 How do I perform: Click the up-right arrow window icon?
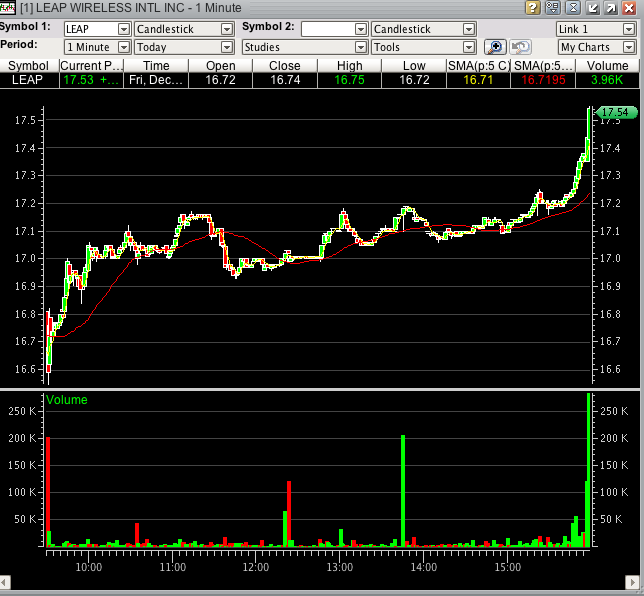(x=612, y=8)
